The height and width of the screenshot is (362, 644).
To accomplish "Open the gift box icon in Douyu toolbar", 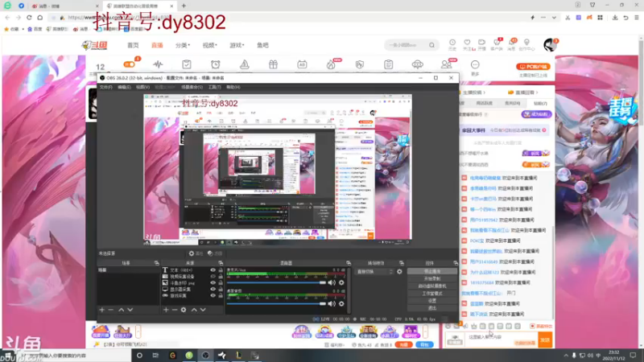I will click(273, 64).
